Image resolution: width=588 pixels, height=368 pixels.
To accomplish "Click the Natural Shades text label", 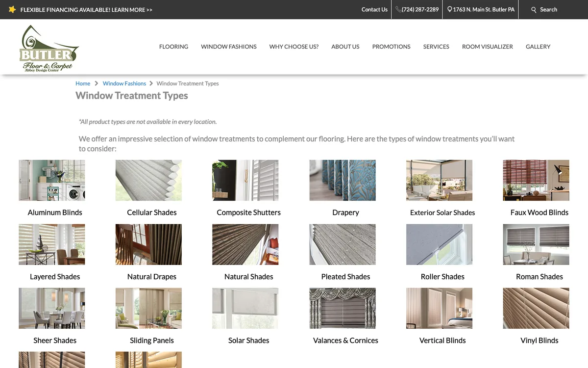I will 249,277.
